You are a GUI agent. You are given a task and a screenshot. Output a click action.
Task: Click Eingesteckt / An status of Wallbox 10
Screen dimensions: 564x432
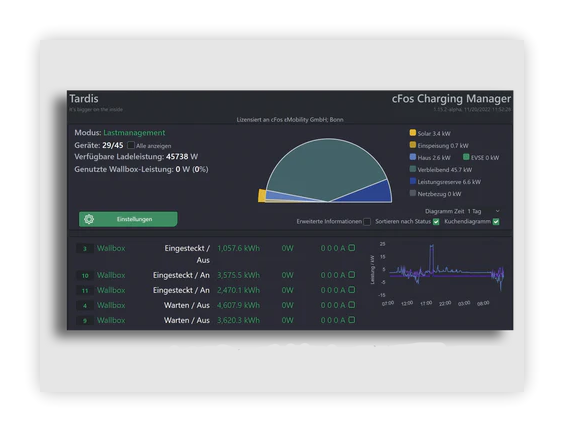(x=181, y=275)
